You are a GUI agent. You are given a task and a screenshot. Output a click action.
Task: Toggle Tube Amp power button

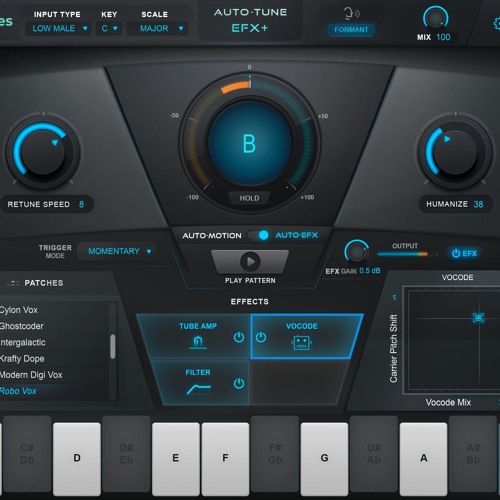click(x=239, y=337)
